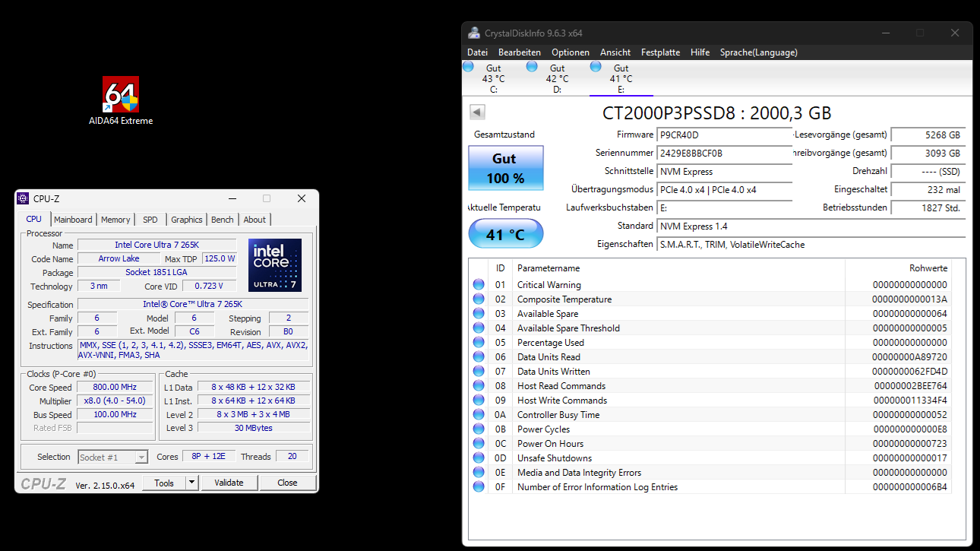Click the drive title CT2000P3PSSD8 : 2000,3 GB

716,113
